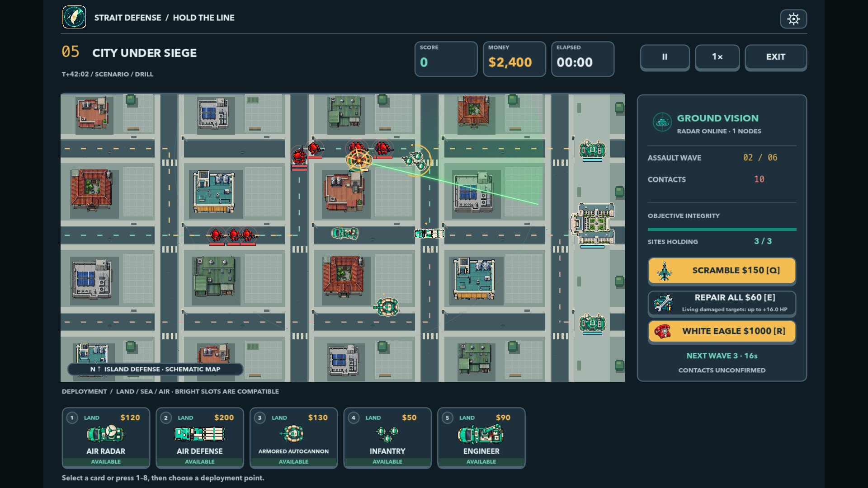Exit the scenario
Viewport: 868px width, 488px height.
pyautogui.click(x=776, y=57)
